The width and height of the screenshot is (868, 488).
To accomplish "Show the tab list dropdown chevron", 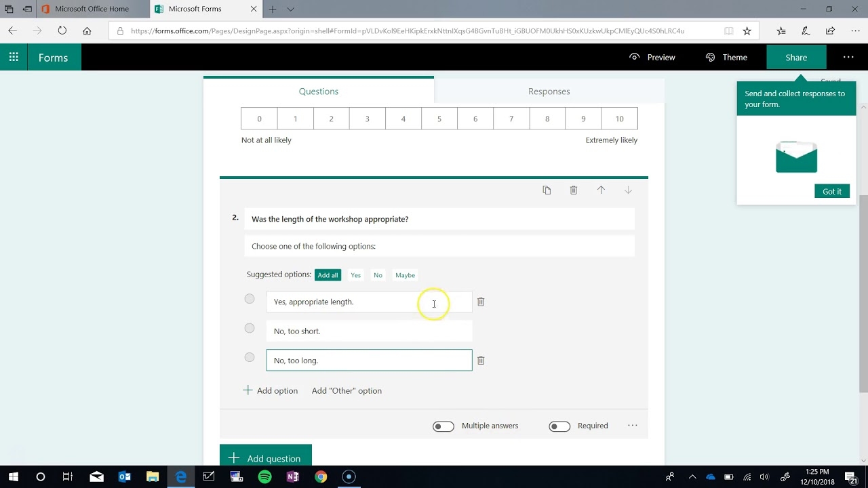I will [290, 9].
